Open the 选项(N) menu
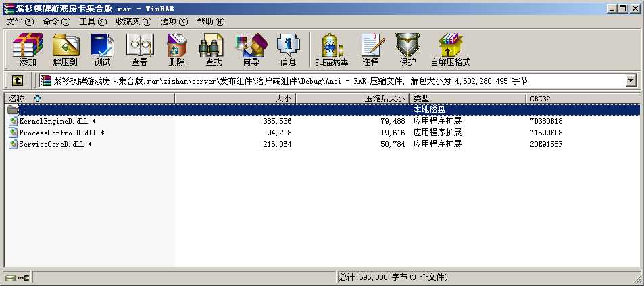644x286 pixels. 174,22
